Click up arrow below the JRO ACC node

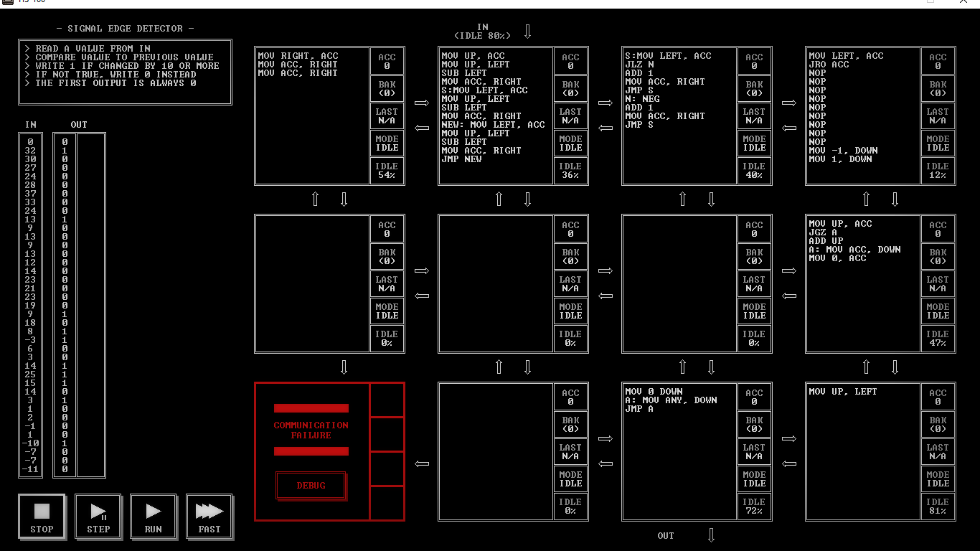(866, 199)
